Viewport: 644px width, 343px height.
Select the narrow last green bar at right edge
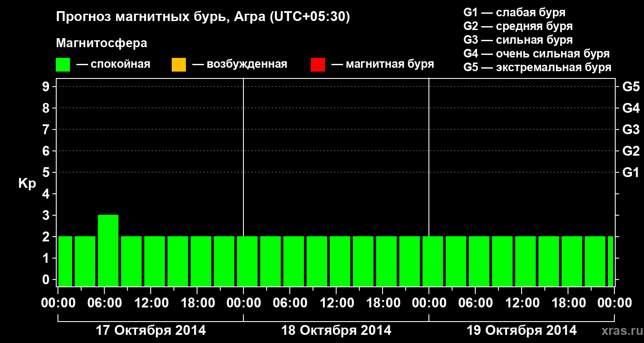tap(610, 261)
